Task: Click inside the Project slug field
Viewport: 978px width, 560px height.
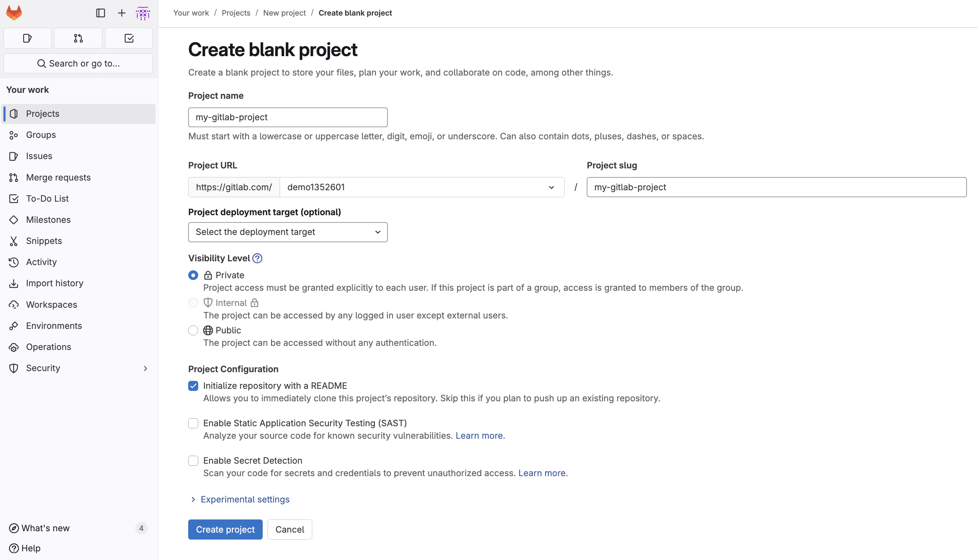Action: [x=777, y=187]
